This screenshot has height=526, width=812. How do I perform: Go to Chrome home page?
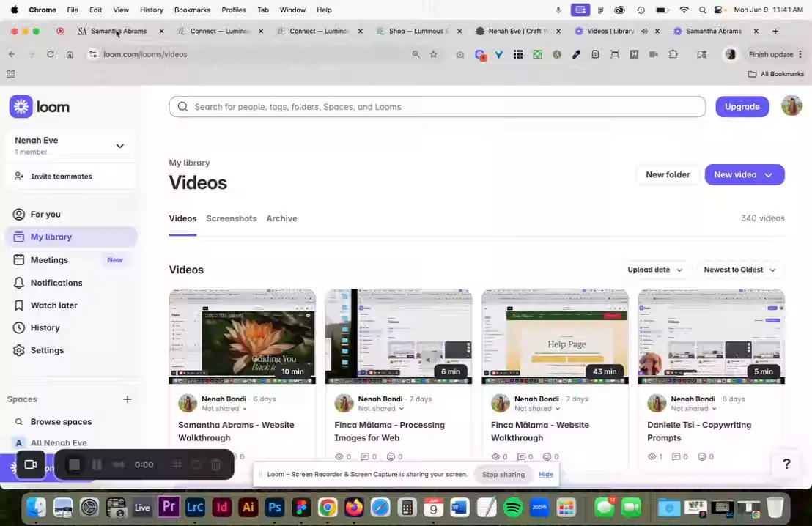point(70,54)
